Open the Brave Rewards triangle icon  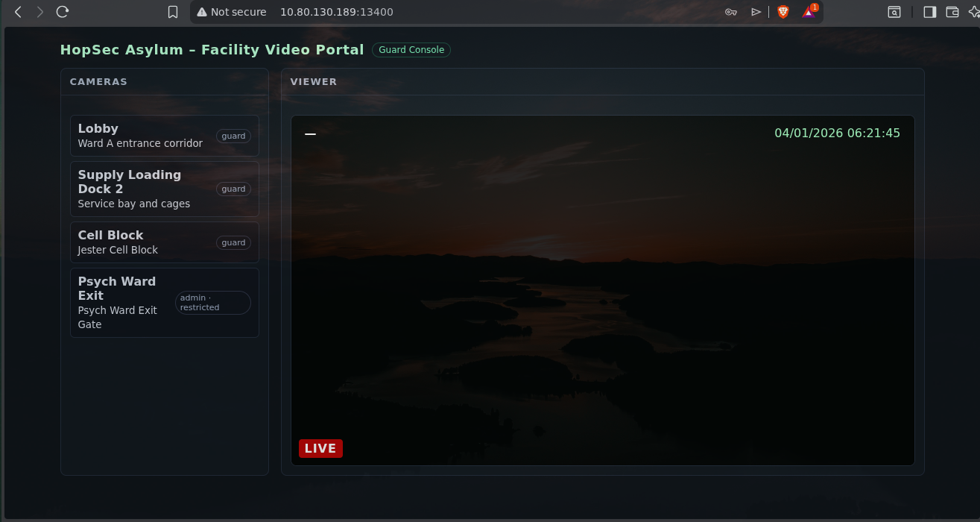[x=809, y=12]
